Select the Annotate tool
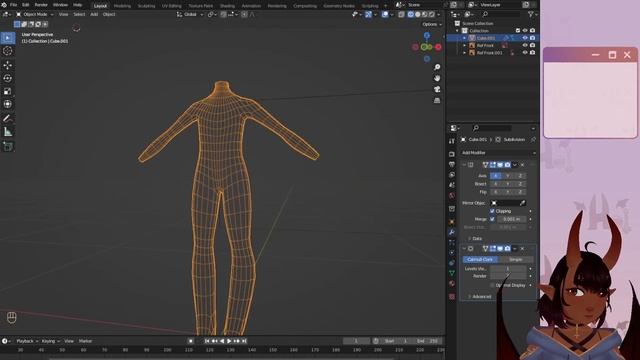This screenshot has width=640, height=360. (8, 118)
